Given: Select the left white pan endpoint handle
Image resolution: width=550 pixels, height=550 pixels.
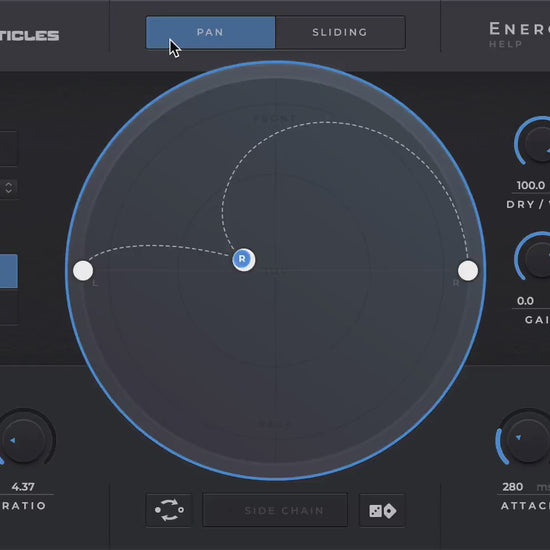Looking at the screenshot, I should (83, 271).
